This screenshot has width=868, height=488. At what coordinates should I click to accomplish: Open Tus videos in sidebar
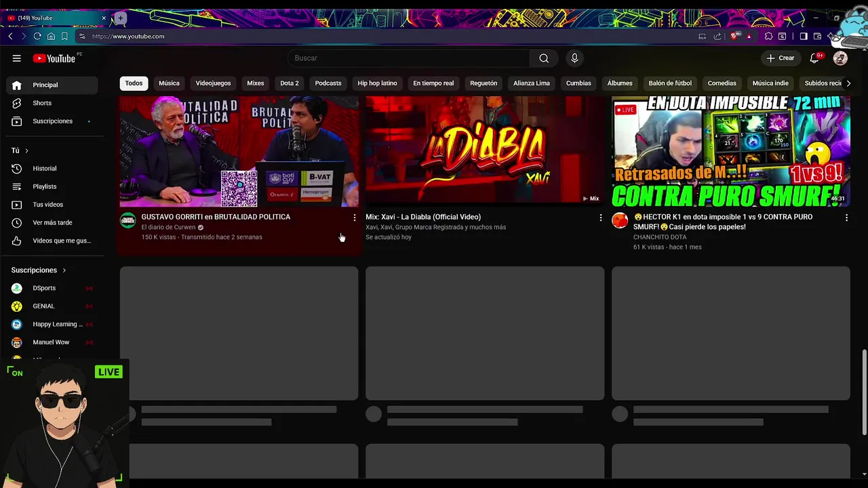pos(52,205)
